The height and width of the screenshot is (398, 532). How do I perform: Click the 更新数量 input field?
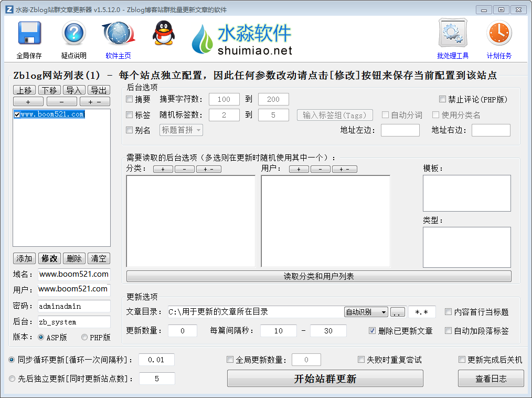click(183, 331)
